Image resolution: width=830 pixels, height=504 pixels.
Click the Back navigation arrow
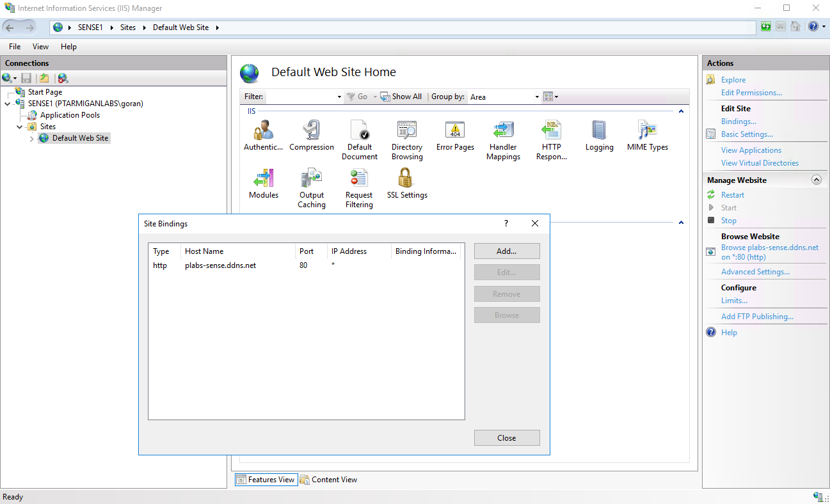point(10,28)
